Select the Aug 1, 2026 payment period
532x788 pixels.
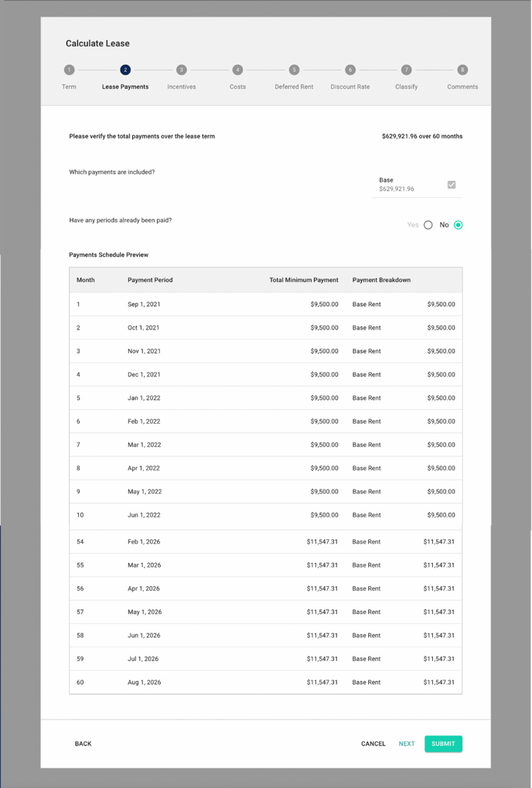point(145,683)
